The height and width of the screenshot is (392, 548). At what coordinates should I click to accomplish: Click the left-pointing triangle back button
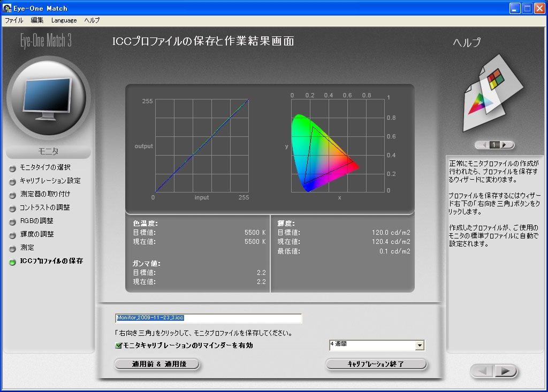click(483, 371)
